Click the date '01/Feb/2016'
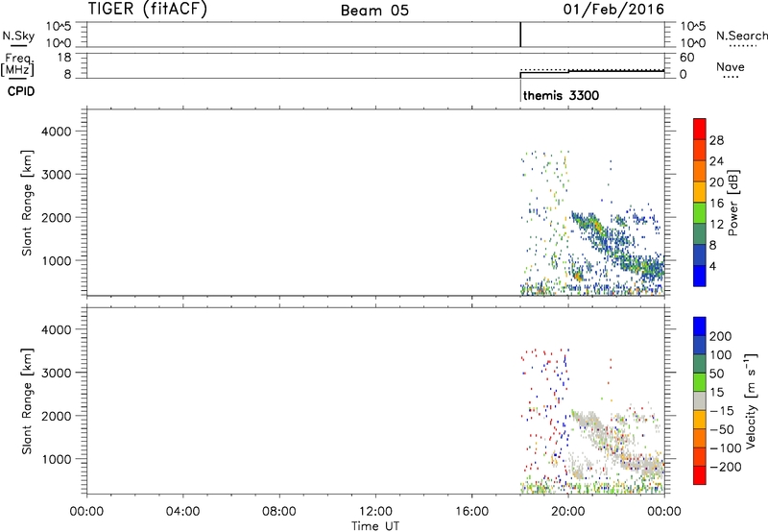 [613, 10]
